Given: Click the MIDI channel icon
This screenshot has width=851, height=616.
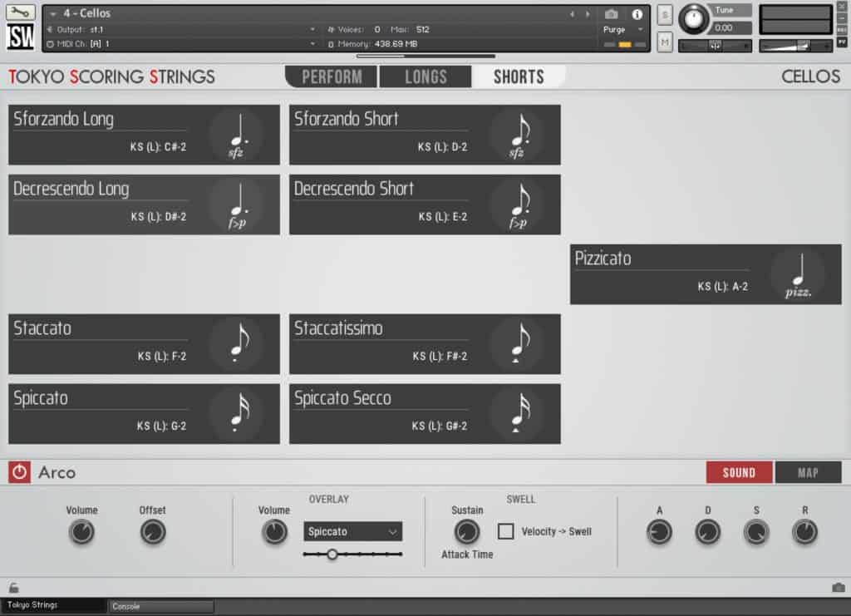Looking at the screenshot, I should [50, 44].
